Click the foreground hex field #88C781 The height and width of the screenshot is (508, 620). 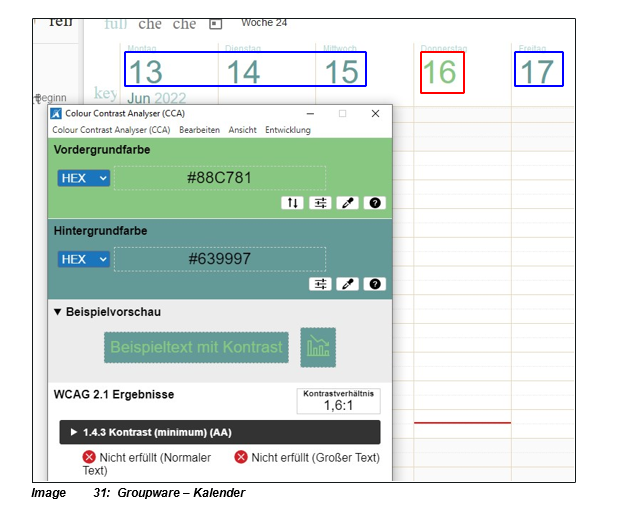point(219,178)
